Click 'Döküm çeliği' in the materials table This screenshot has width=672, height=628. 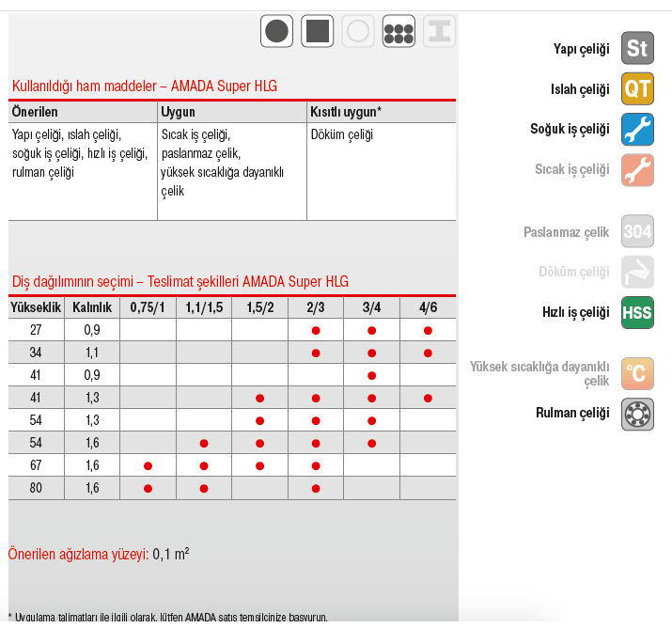click(341, 135)
